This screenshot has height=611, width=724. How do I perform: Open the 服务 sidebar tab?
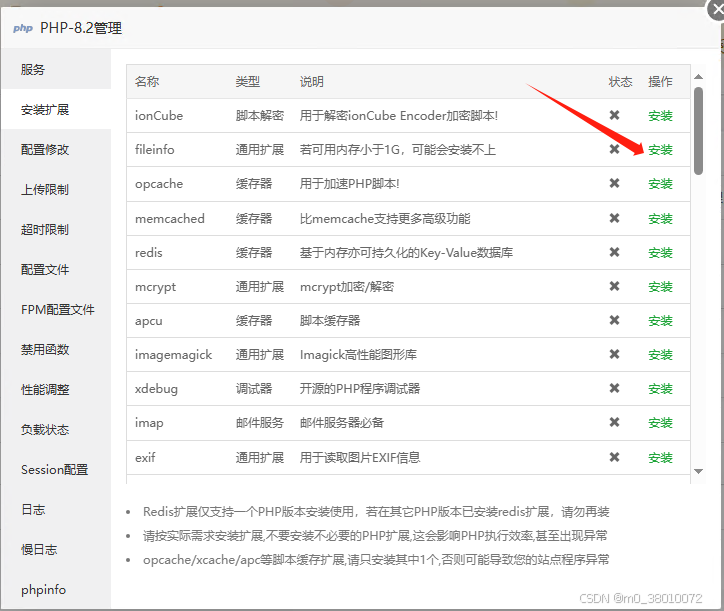coord(56,69)
